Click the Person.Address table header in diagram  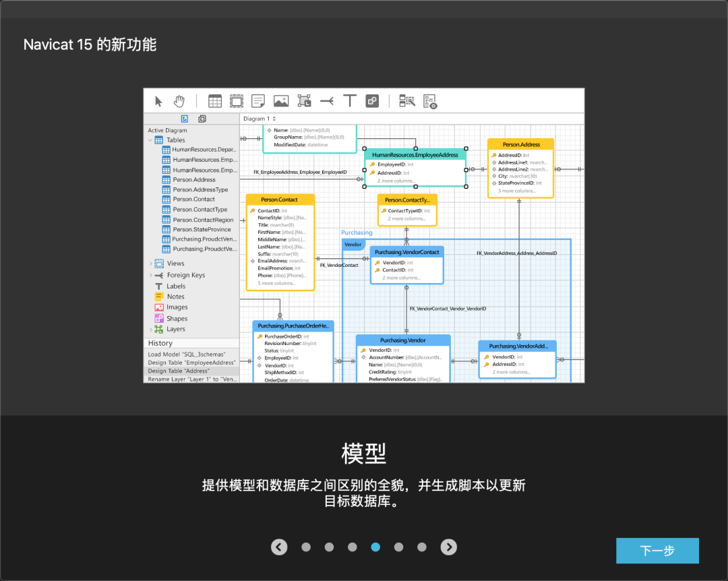point(521,144)
